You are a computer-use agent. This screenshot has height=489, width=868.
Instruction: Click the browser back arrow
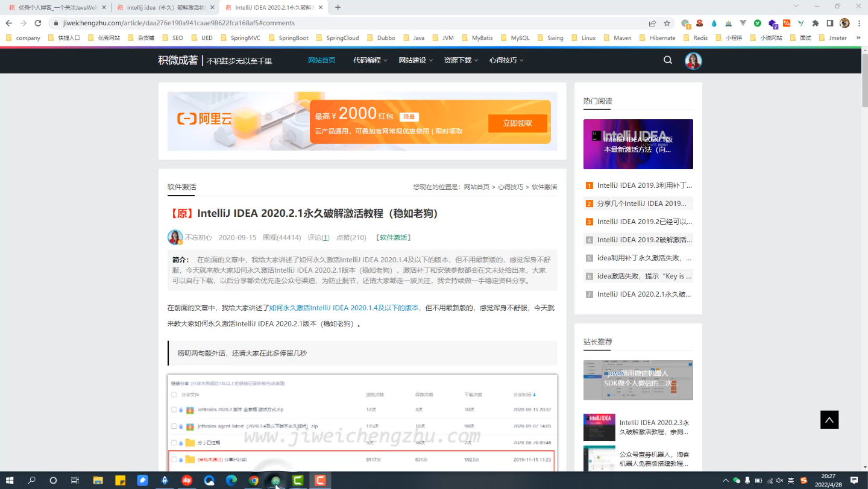pyautogui.click(x=8, y=23)
